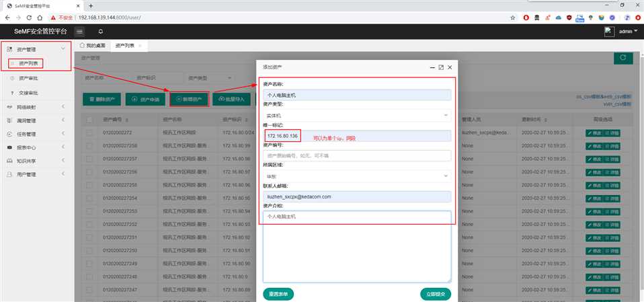
Task: Open the notification bell icon
Action: (101, 32)
